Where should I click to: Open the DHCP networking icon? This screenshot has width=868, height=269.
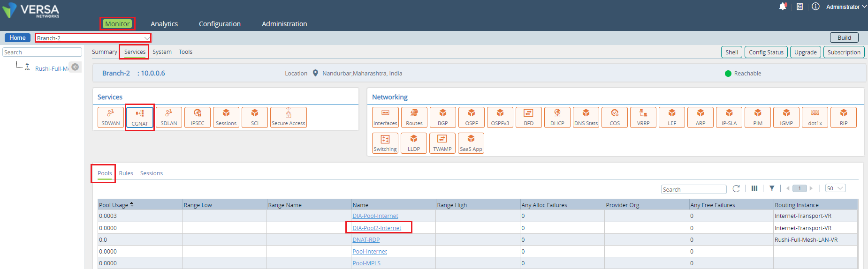tap(557, 117)
